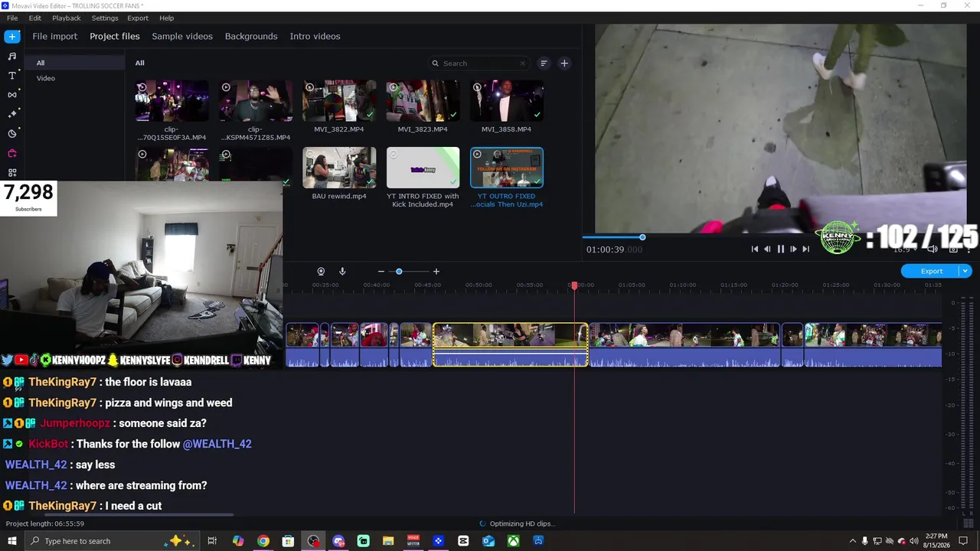
Task: Show hidden system tray icons
Action: (853, 541)
